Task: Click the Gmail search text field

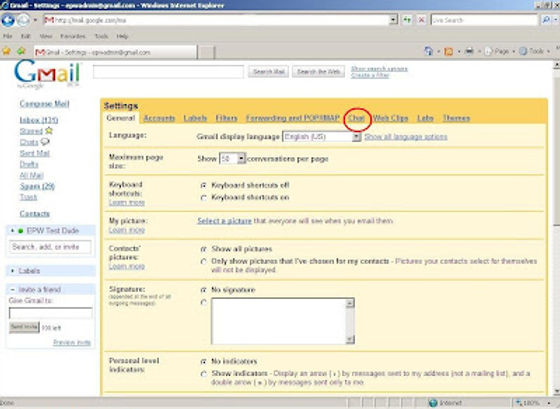Action: 168,72
